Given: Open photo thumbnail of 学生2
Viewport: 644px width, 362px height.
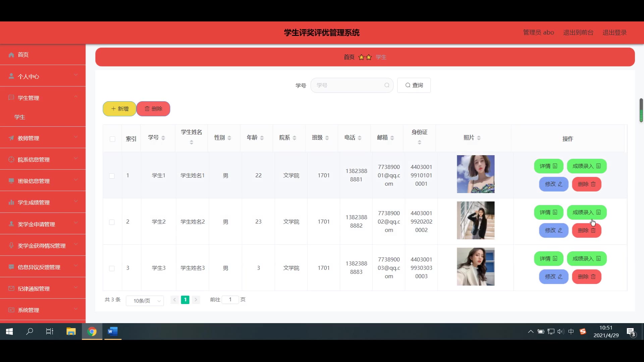Looking at the screenshot, I should [x=476, y=220].
